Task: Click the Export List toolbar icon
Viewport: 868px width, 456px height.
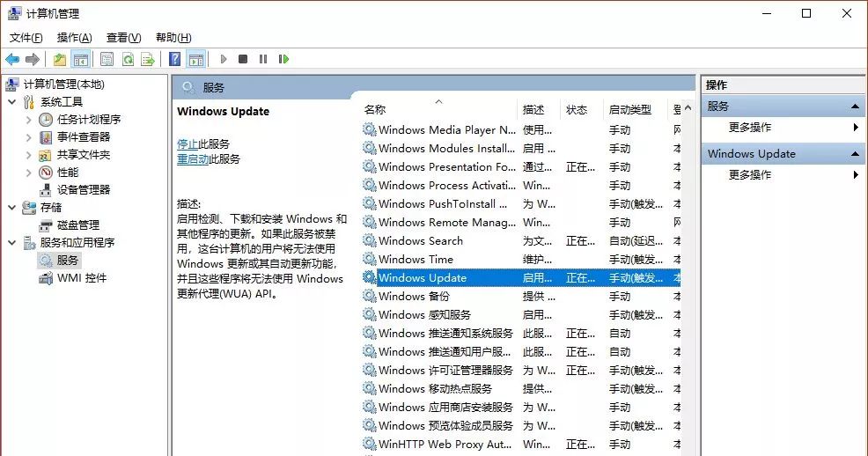Action: point(148,59)
